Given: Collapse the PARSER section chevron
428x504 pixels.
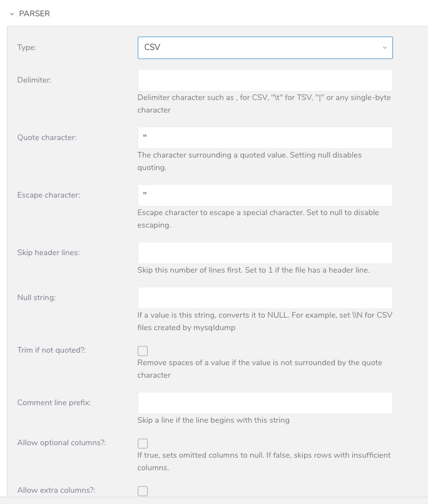Looking at the screenshot, I should click(x=12, y=13).
